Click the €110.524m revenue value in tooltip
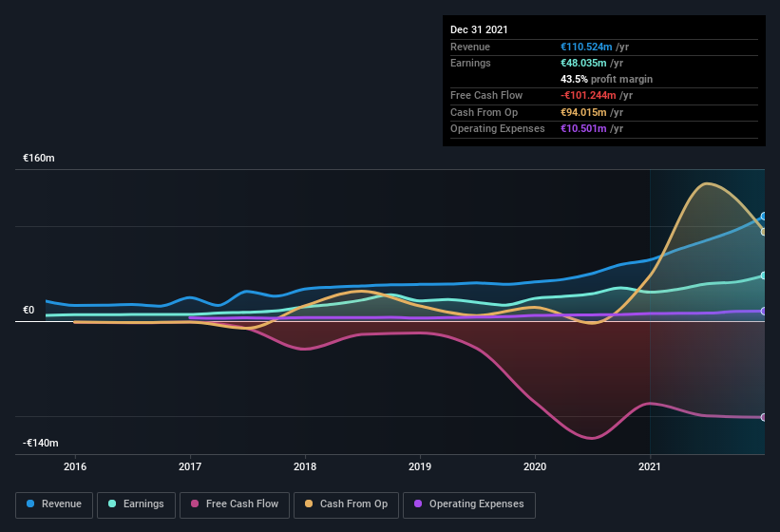This screenshot has height=532, width=780. pyautogui.click(x=586, y=47)
